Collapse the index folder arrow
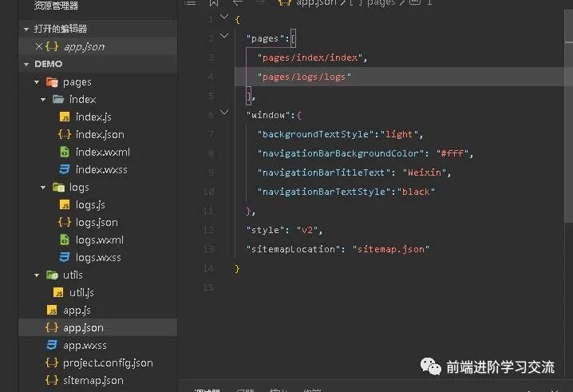This screenshot has height=392, width=573. (43, 100)
